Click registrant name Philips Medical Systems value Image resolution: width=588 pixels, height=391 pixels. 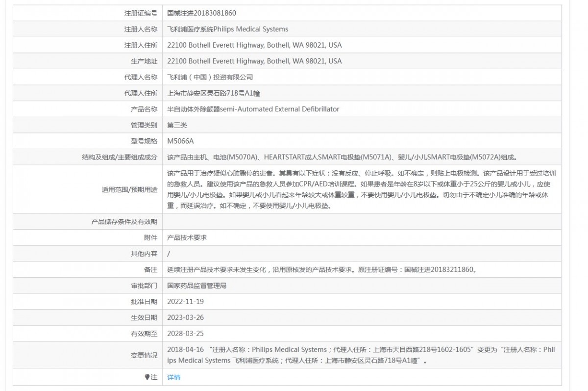227,29
